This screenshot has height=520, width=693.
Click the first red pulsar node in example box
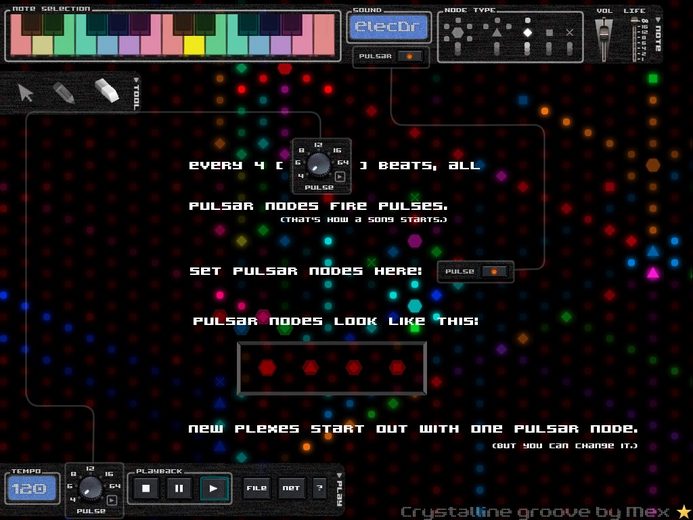tap(267, 367)
